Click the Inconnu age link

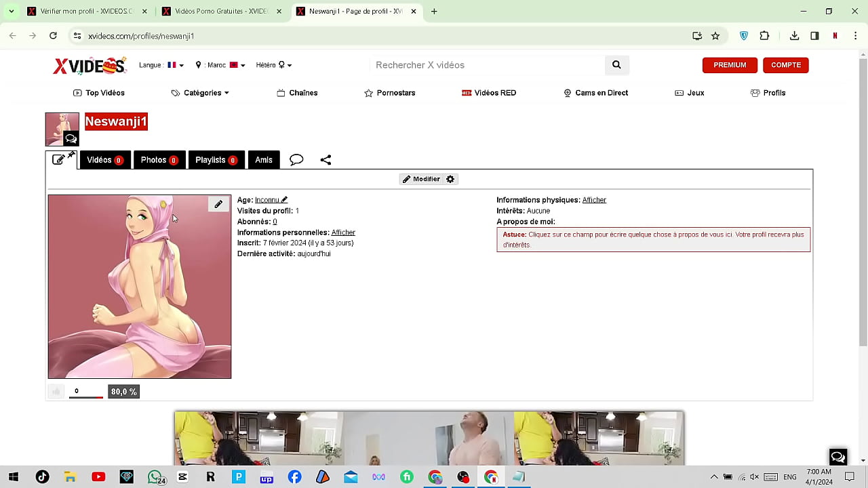pyautogui.click(x=267, y=200)
